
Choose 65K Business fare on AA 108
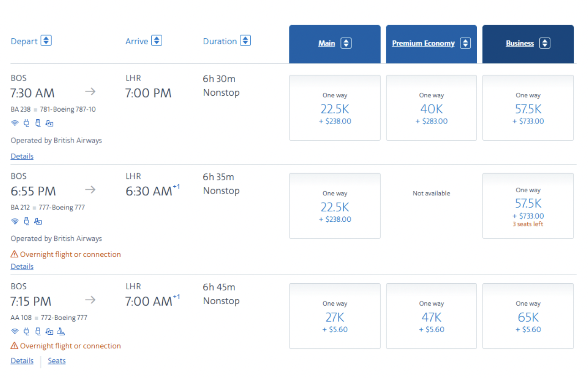point(528,317)
